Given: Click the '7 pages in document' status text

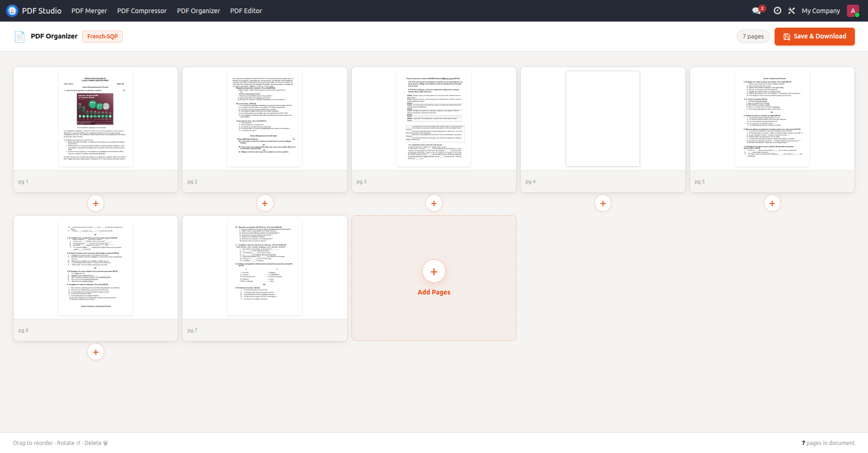Looking at the screenshot, I should pyautogui.click(x=828, y=443).
